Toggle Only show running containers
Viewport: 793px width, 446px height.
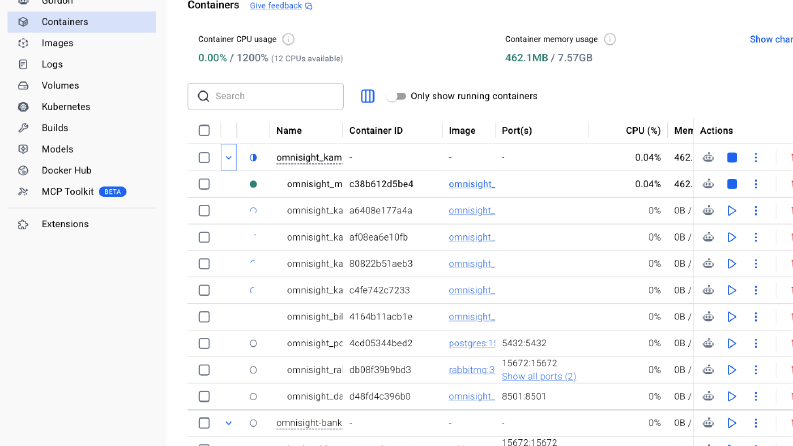[x=396, y=96]
